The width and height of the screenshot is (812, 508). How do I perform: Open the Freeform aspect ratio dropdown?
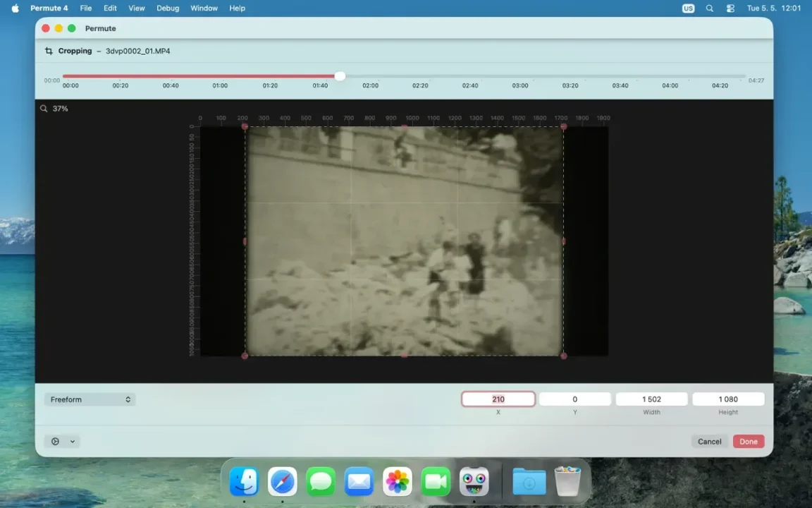[x=90, y=399]
